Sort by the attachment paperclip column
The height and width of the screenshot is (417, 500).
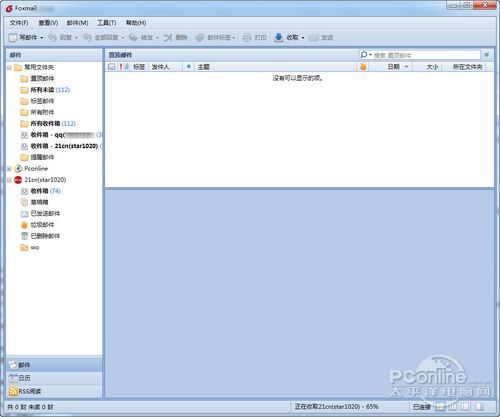127,67
